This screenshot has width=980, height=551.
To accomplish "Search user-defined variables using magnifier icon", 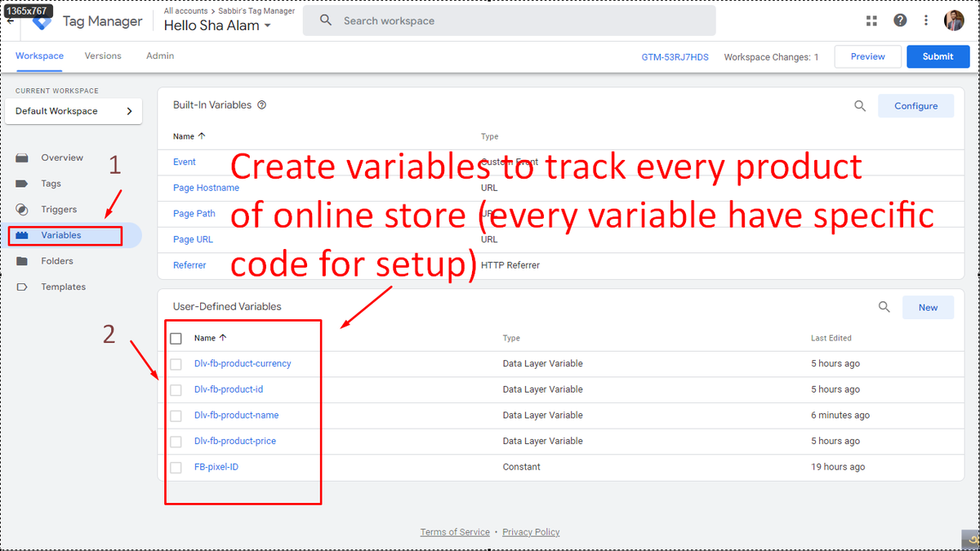I will click(884, 307).
